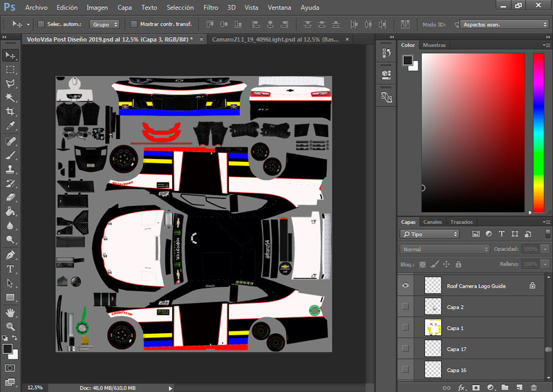Delete layer with trash icon
The image size is (553, 392).
tap(534, 387)
